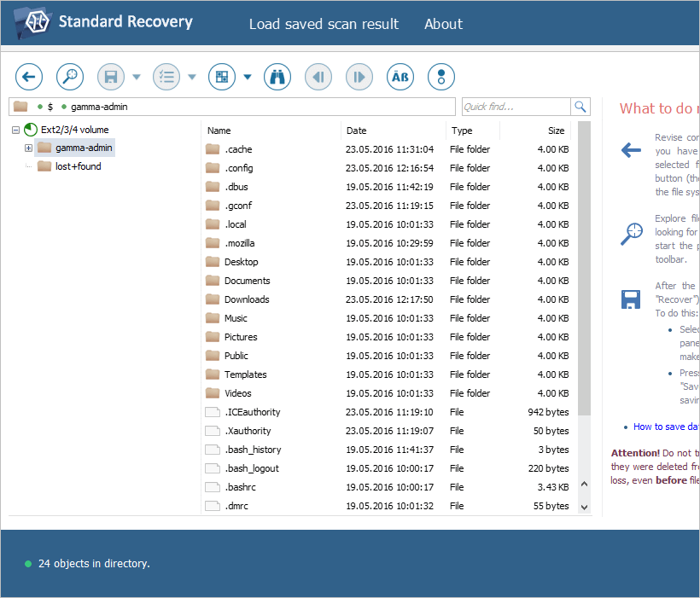The image size is (700, 598).
Task: Click the previous item arrow icon
Action: [x=318, y=77]
